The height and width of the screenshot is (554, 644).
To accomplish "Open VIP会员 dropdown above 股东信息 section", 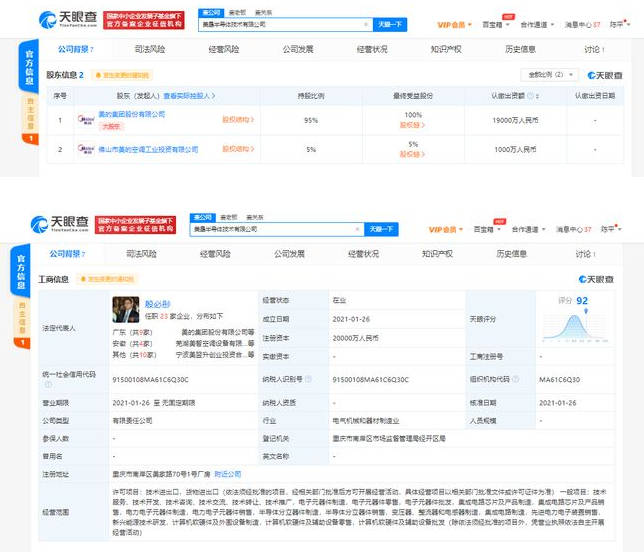I will (454, 25).
